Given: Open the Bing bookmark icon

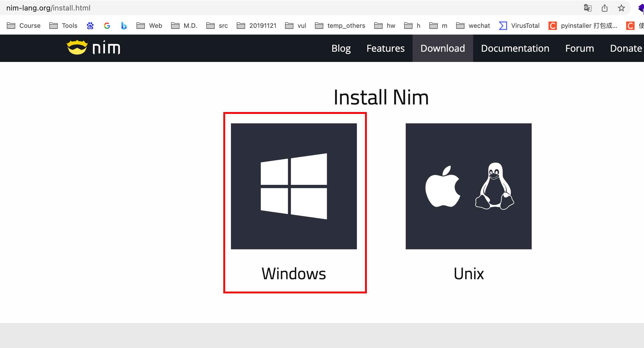Looking at the screenshot, I should pyautogui.click(x=124, y=25).
